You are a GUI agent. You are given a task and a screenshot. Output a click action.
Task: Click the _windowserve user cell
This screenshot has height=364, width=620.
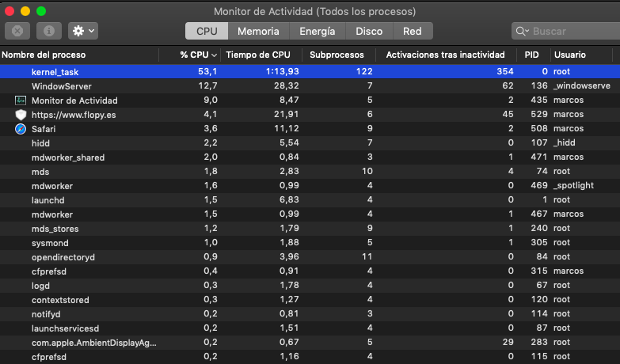(582, 85)
